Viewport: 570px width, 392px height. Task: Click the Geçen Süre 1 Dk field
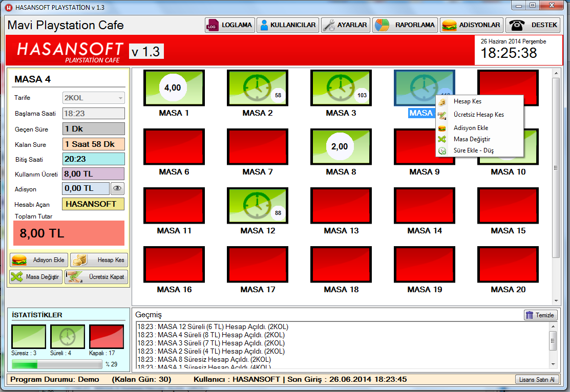click(x=93, y=129)
